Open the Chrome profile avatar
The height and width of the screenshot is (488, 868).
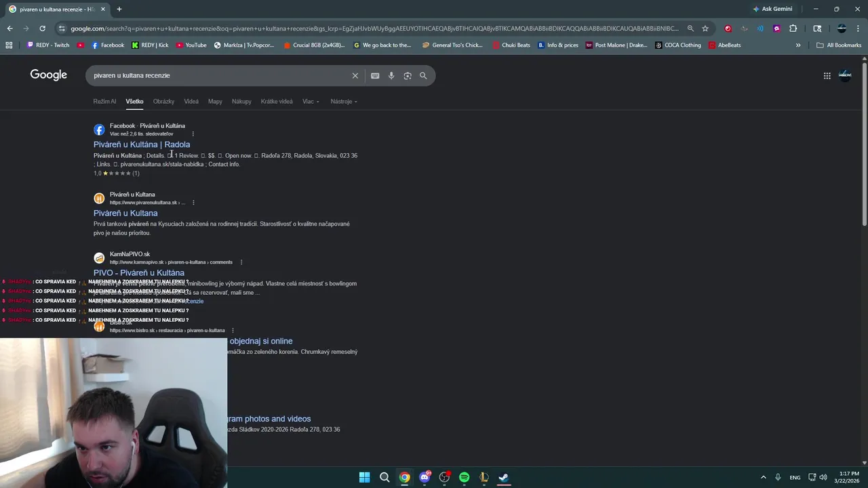pyautogui.click(x=842, y=28)
